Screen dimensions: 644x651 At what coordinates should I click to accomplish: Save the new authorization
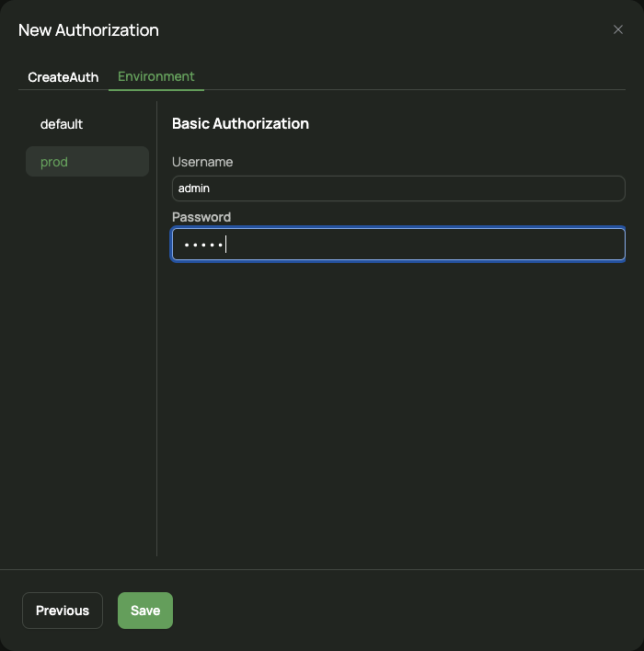145,611
